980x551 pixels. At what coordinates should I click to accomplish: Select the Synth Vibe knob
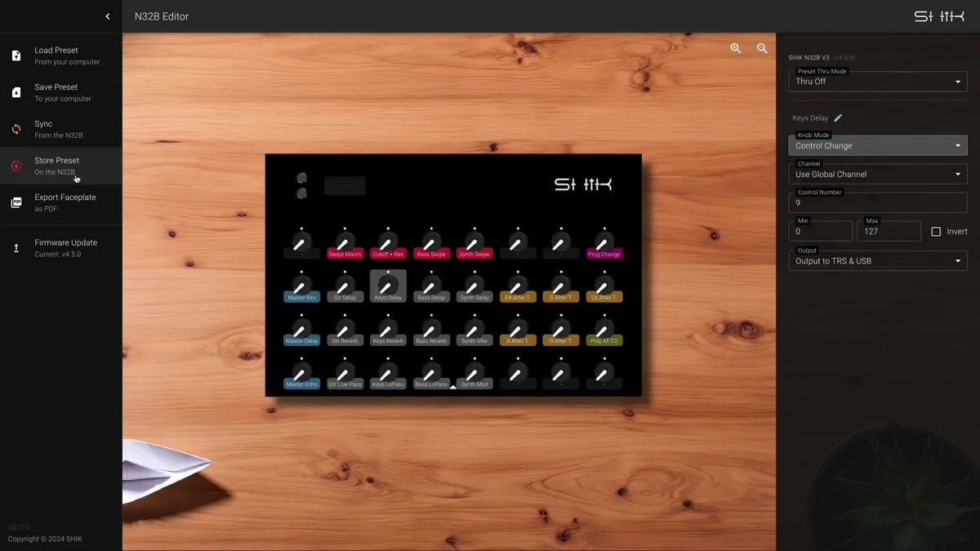point(474,330)
